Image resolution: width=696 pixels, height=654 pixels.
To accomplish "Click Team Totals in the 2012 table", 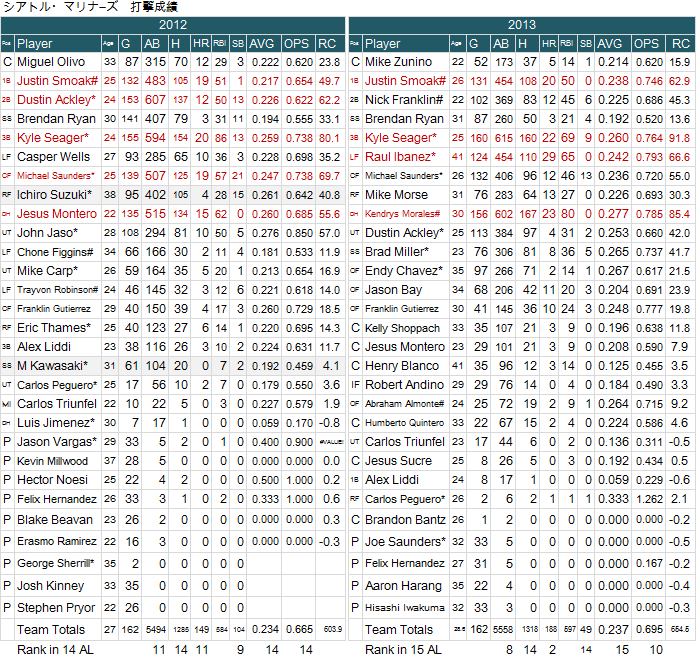I will 51,630.
